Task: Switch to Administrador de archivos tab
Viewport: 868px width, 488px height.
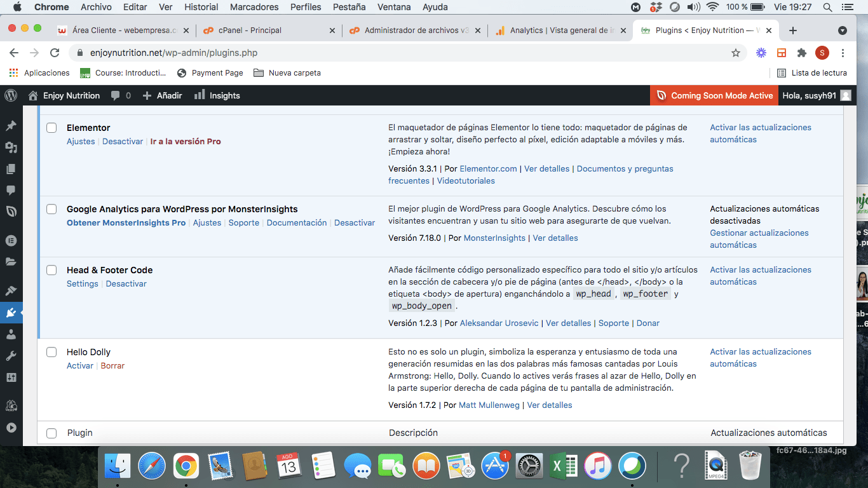Action: click(414, 30)
